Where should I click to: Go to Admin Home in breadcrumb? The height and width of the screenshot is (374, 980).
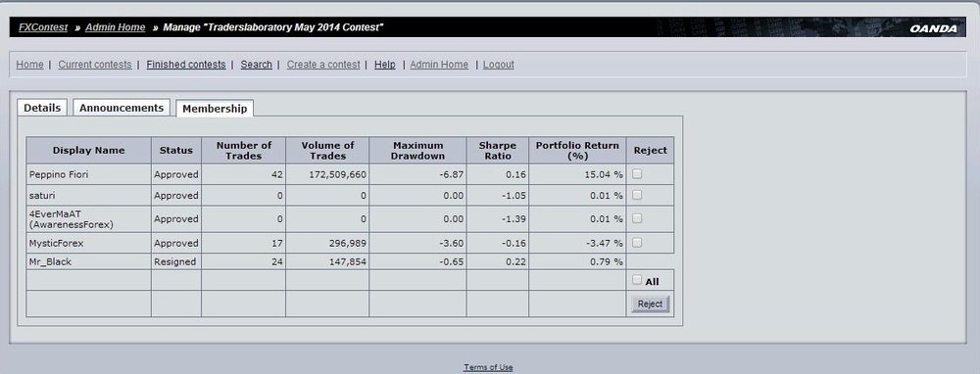coord(115,27)
